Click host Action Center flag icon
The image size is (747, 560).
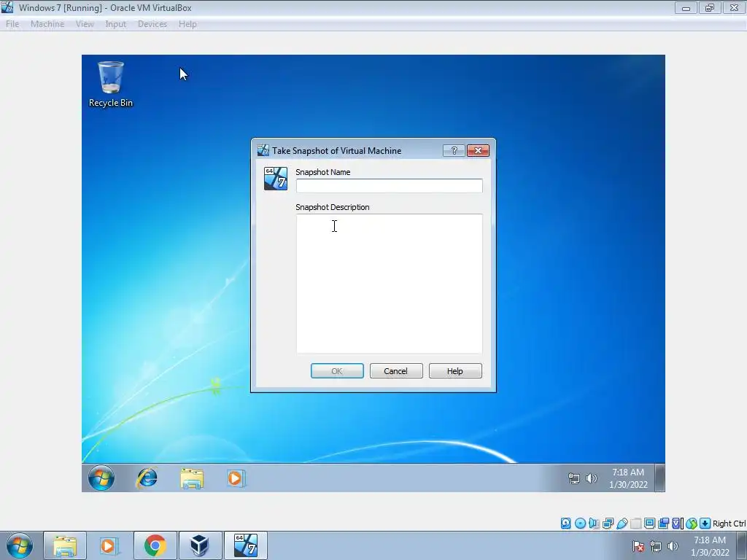(638, 546)
